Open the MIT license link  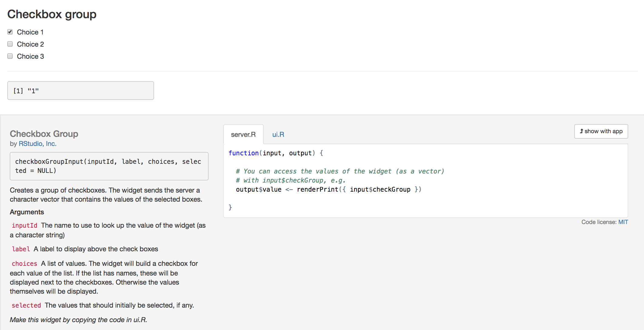623,222
